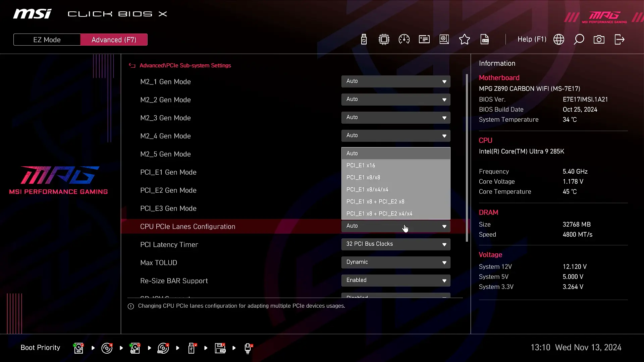Open the M-Flash USB update icon
The height and width of the screenshot is (362, 644).
tap(364, 40)
